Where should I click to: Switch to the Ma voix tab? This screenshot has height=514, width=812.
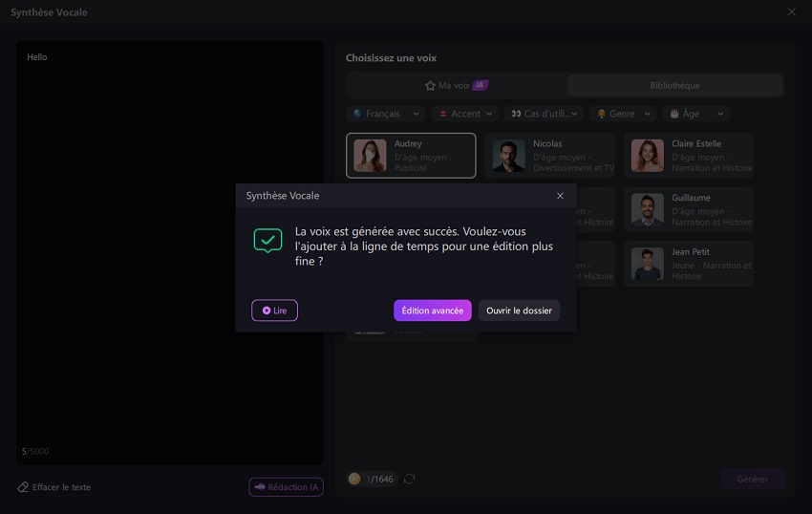[x=456, y=85]
